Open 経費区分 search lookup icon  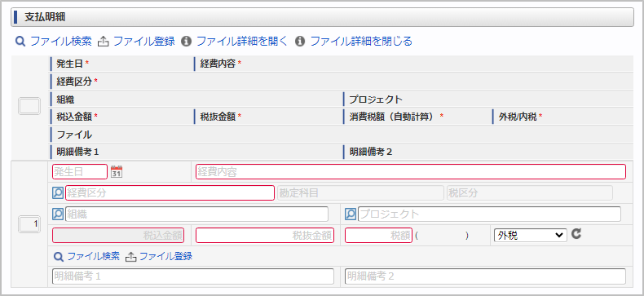point(58,192)
